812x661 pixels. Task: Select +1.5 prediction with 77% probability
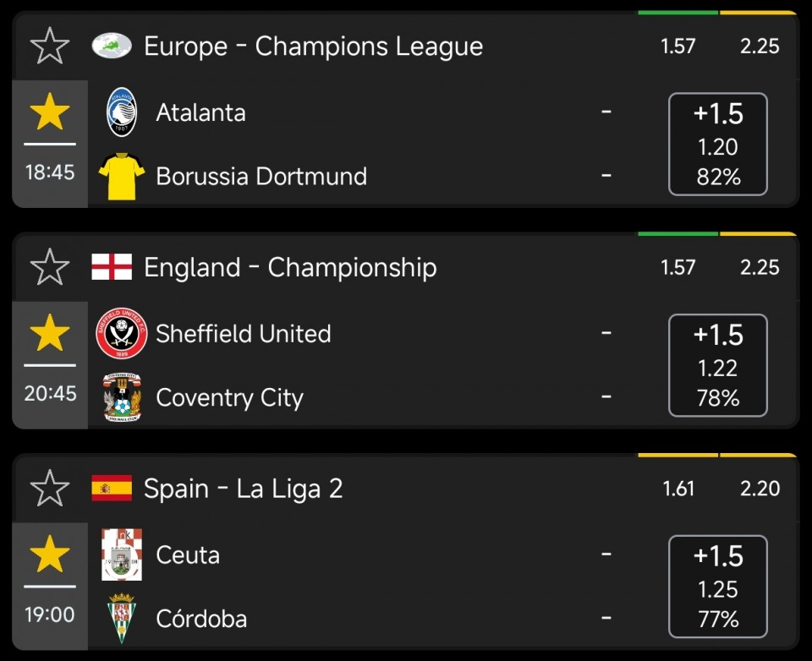tap(718, 587)
